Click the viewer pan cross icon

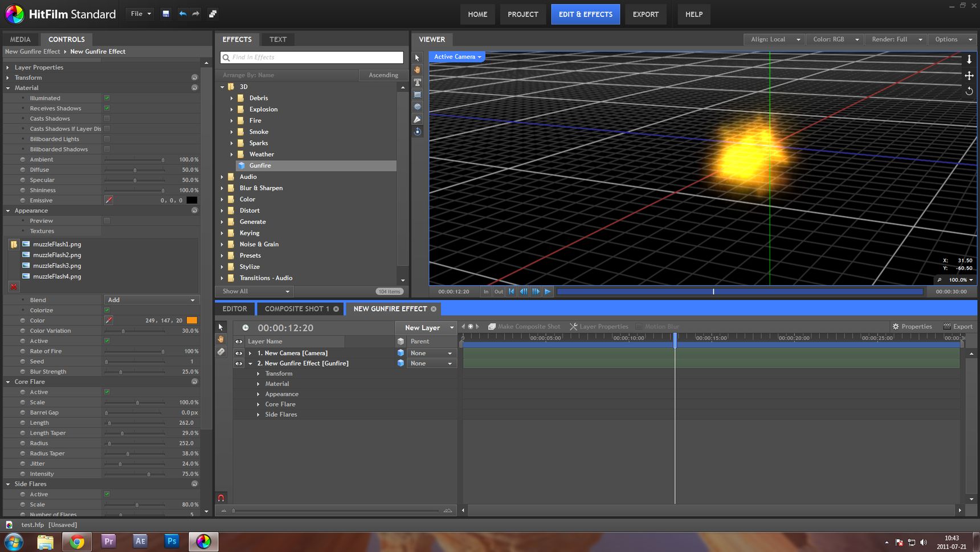(969, 75)
